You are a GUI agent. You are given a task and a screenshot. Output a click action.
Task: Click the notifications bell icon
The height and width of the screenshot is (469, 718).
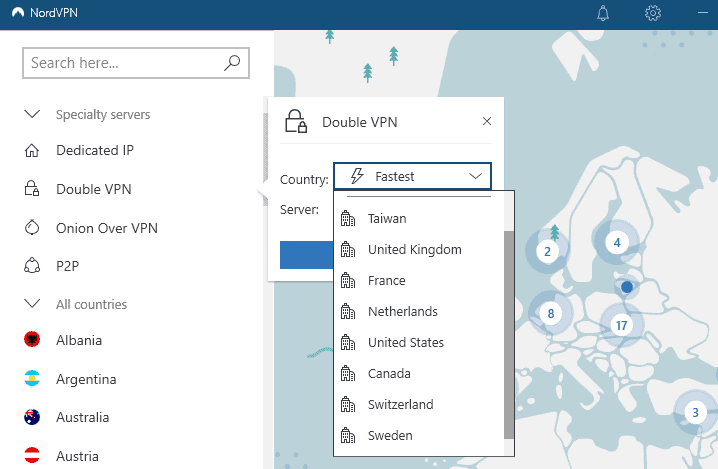coord(603,13)
